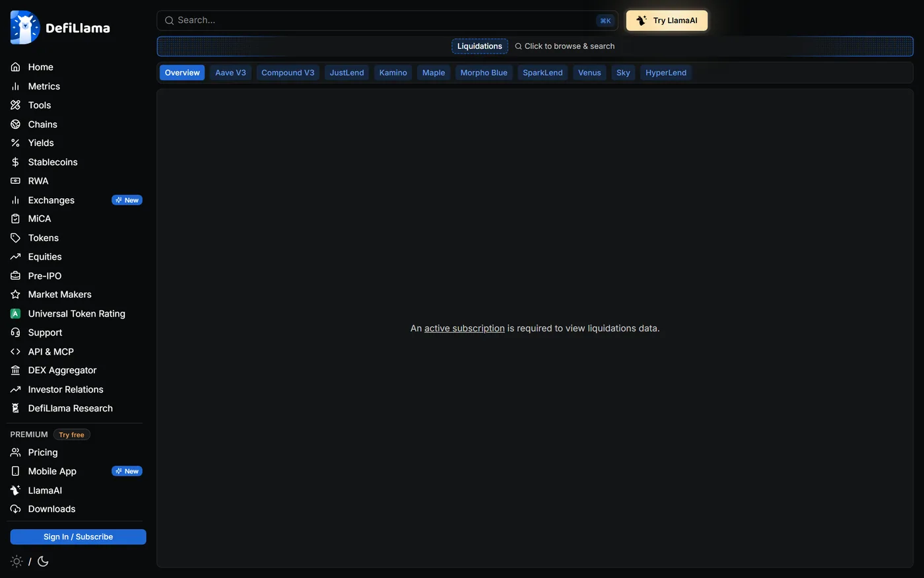Viewport: 924px width, 578px height.
Task: Click the Chains sidebar icon
Action: 15,124
